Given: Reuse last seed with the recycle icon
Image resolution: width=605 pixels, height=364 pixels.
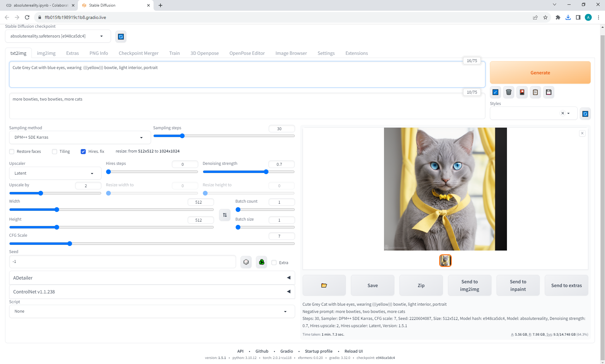Looking at the screenshot, I should tap(262, 262).
